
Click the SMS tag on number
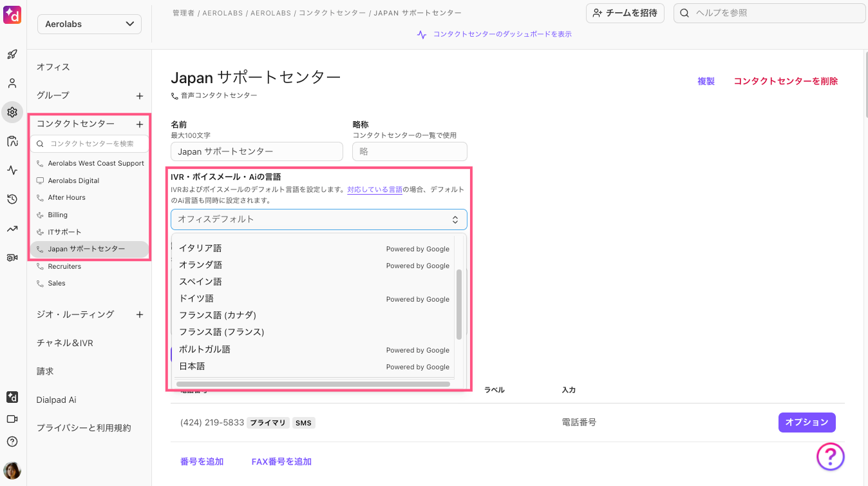[303, 423]
